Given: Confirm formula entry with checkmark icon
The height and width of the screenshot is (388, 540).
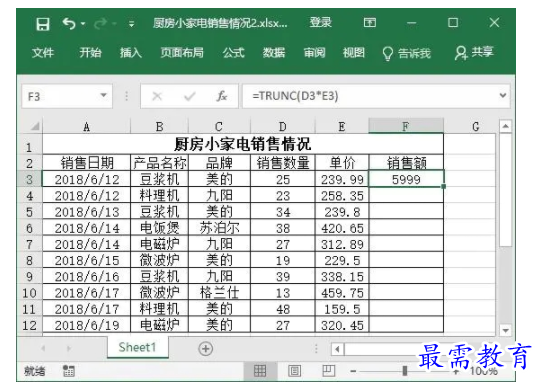Looking at the screenshot, I should click(189, 96).
